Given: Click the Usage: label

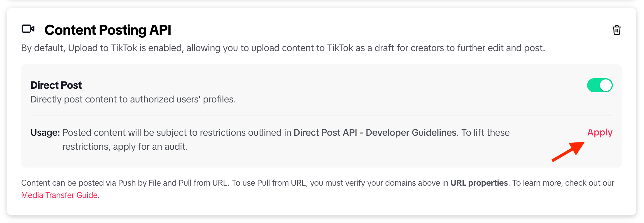Looking at the screenshot, I should (45, 133).
